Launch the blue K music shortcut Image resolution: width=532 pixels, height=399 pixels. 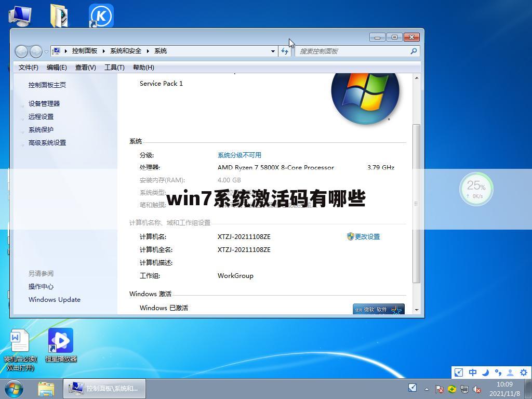pos(101,15)
